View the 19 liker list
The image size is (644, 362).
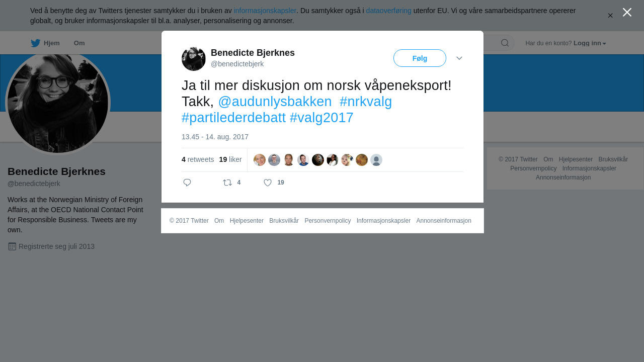click(x=230, y=159)
